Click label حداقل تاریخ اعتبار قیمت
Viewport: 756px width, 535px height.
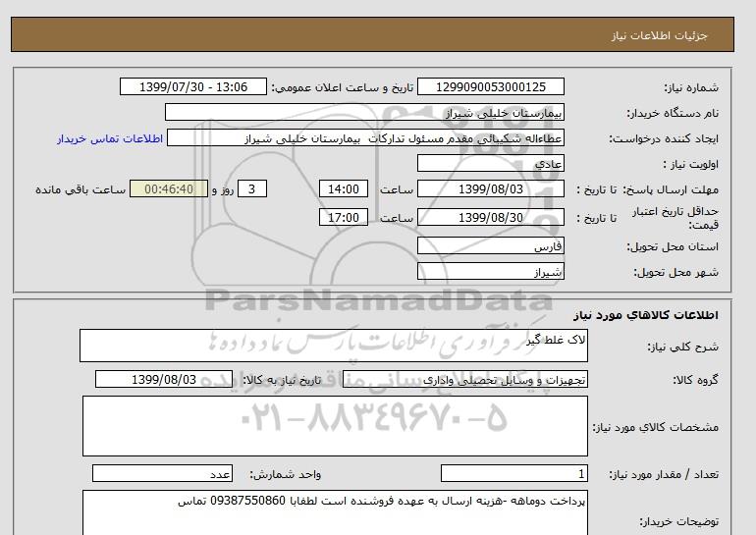pos(675,218)
